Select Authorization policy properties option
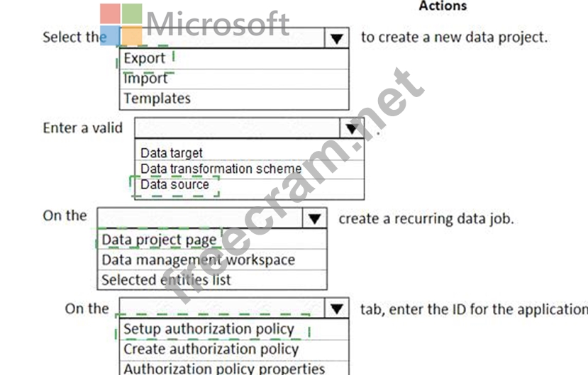Image resolution: width=588 pixels, height=375 pixels. click(x=224, y=368)
